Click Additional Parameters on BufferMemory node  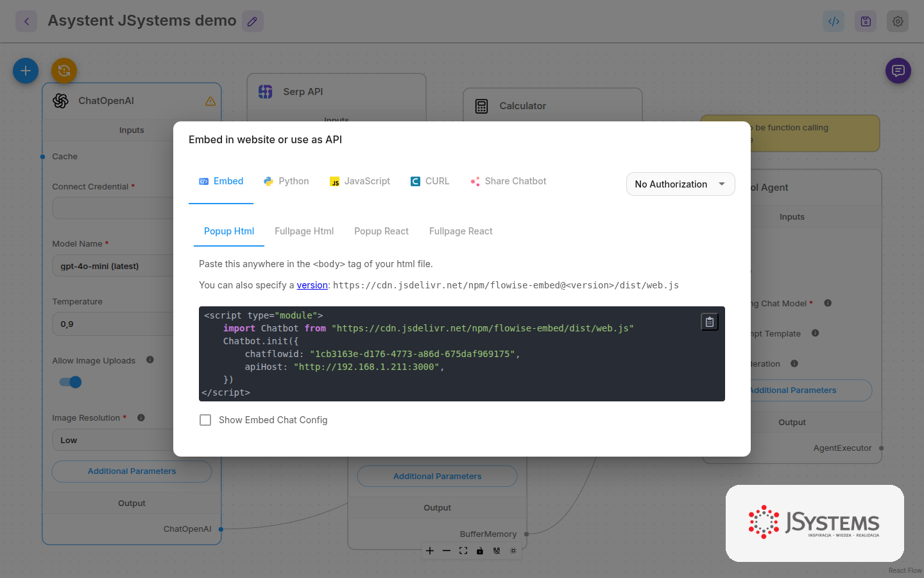[437, 477]
